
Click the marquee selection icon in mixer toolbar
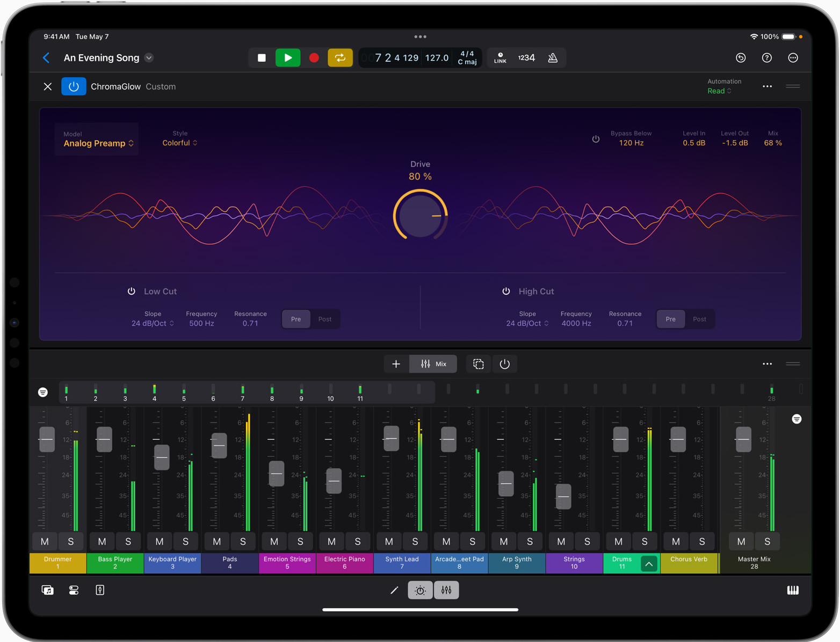[x=478, y=363]
